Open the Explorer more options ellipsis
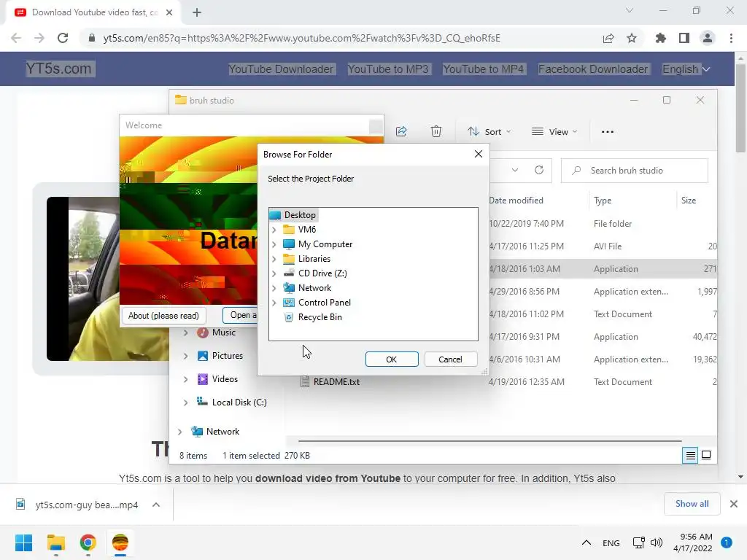This screenshot has width=747, height=560. [608, 132]
